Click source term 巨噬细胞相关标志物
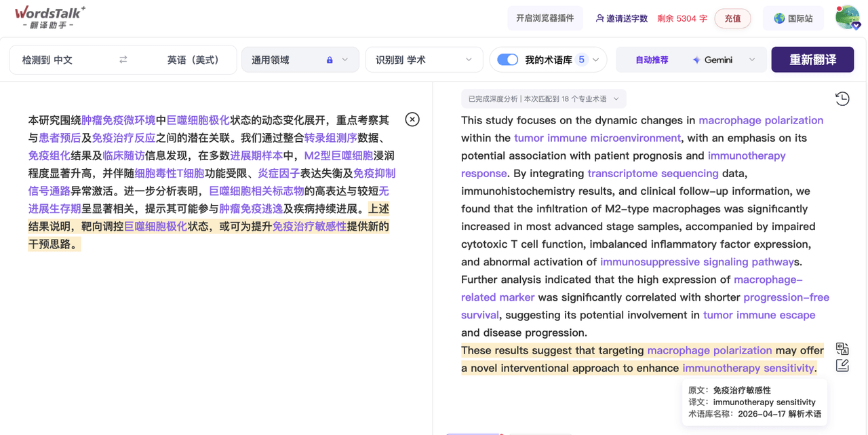This screenshot has width=868, height=435. [256, 191]
